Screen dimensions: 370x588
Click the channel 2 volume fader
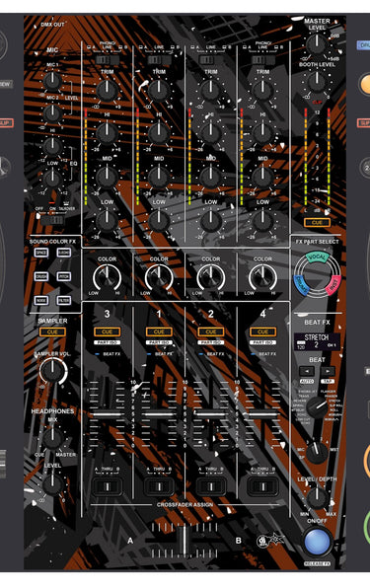click(x=211, y=414)
